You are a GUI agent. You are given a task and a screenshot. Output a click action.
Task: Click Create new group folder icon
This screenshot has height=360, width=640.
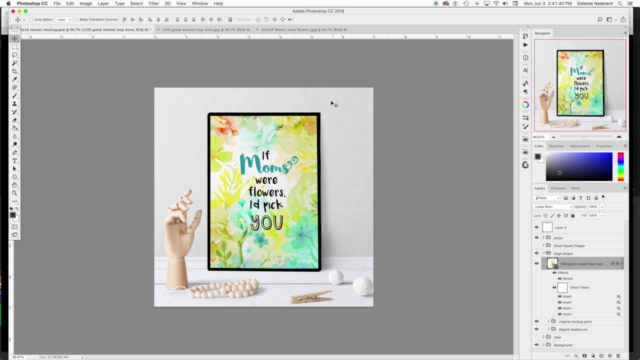pos(601,356)
